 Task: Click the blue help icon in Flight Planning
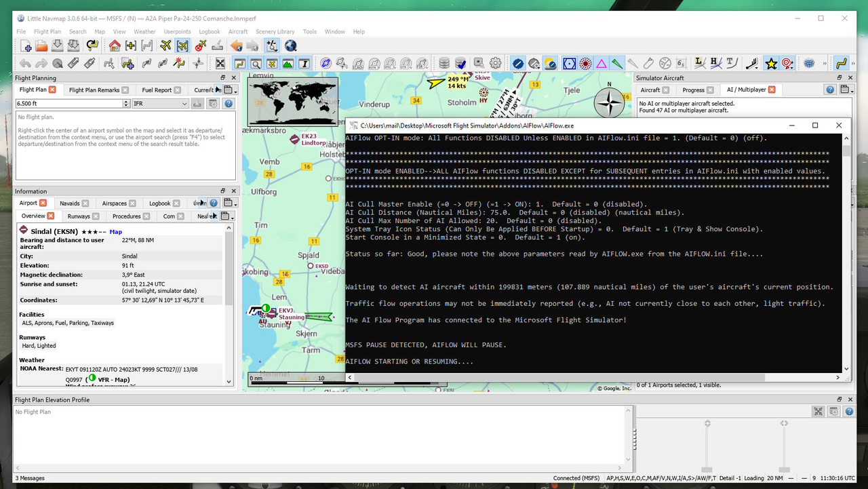[x=229, y=104]
